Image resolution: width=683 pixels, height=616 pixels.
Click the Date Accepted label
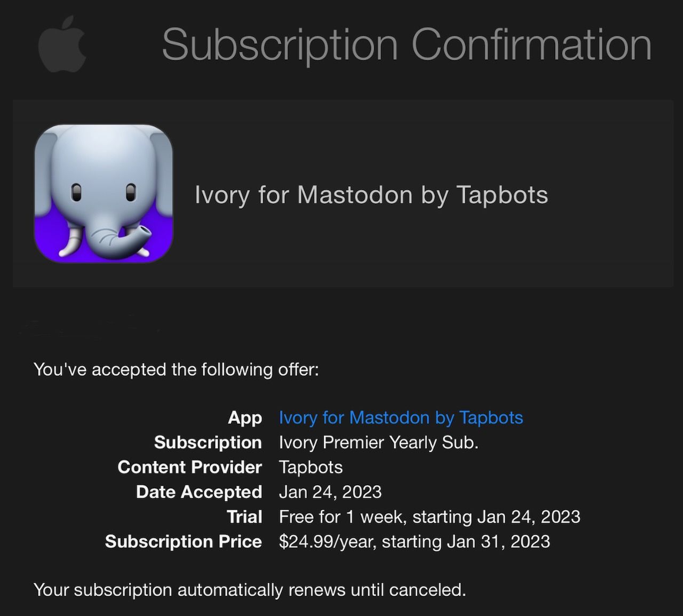[x=199, y=492]
